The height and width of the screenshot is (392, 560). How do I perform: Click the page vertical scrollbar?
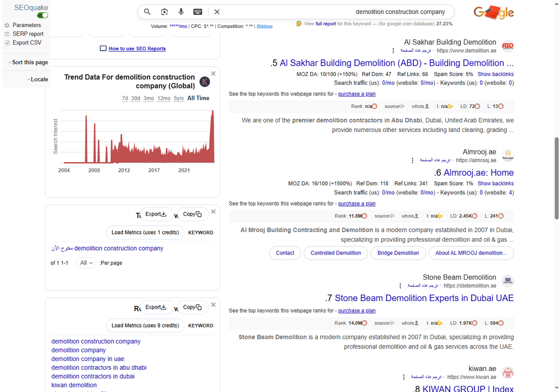coord(556,177)
